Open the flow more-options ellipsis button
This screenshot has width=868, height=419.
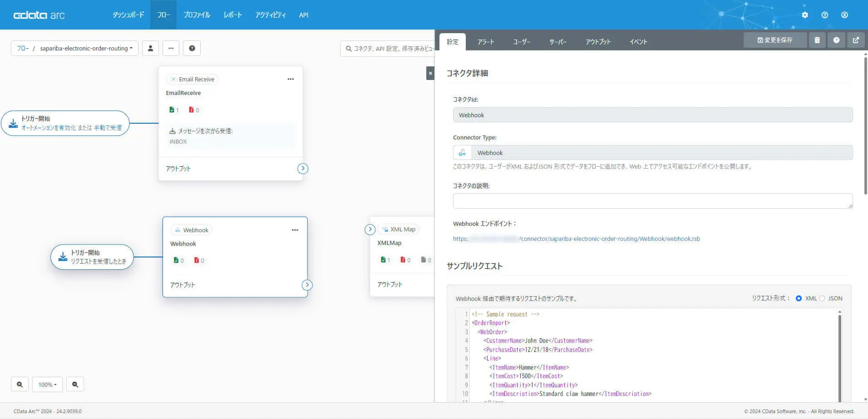pos(171,48)
